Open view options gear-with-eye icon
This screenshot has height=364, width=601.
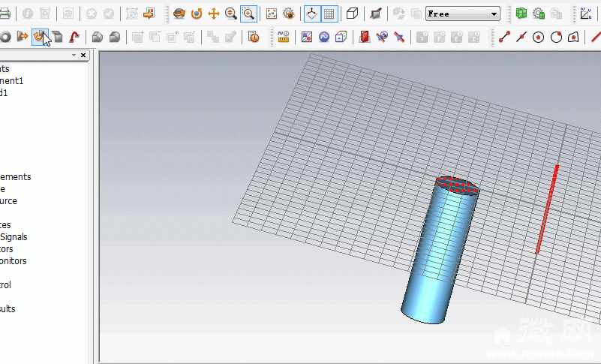point(289,14)
